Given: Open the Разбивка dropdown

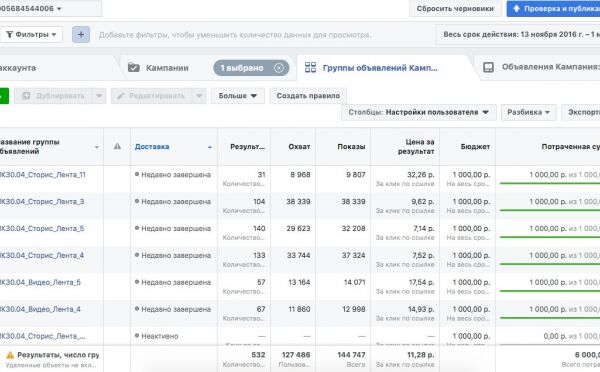Looking at the screenshot, I should [x=528, y=112].
